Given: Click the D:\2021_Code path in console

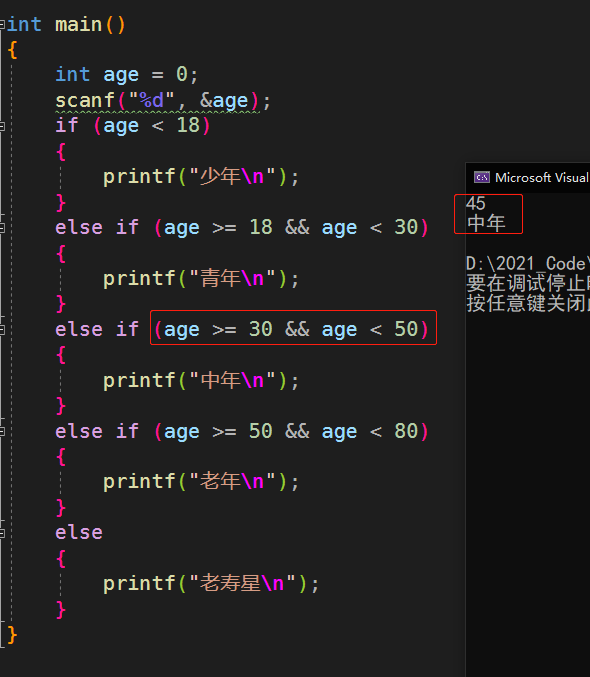Looking at the screenshot, I should tap(528, 263).
